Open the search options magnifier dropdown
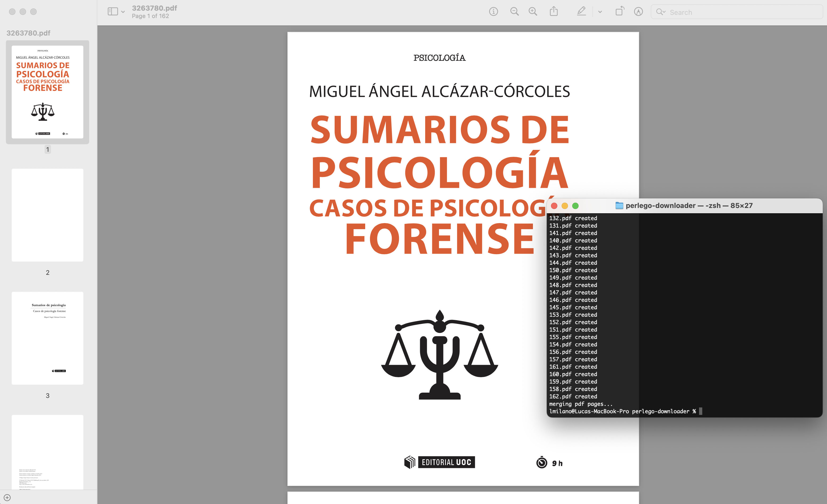 (661, 12)
